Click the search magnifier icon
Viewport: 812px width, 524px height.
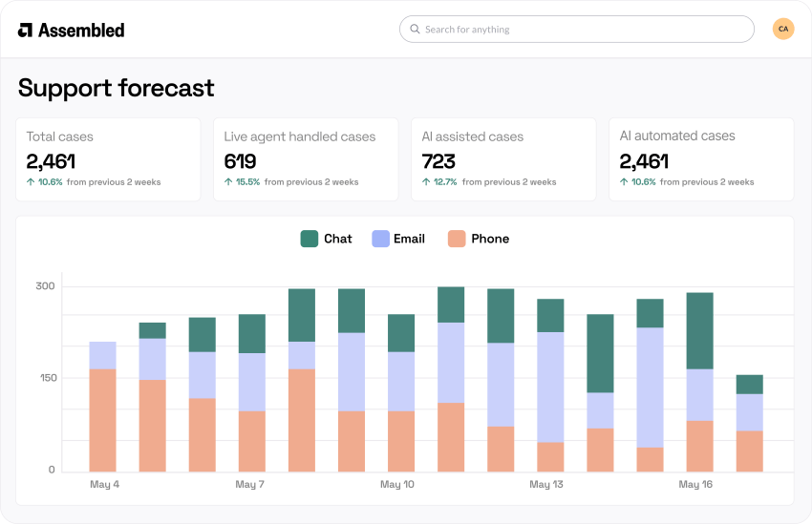coord(415,29)
